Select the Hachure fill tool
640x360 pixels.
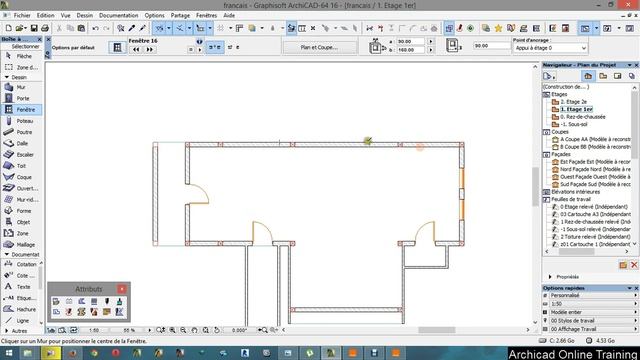tap(20, 309)
